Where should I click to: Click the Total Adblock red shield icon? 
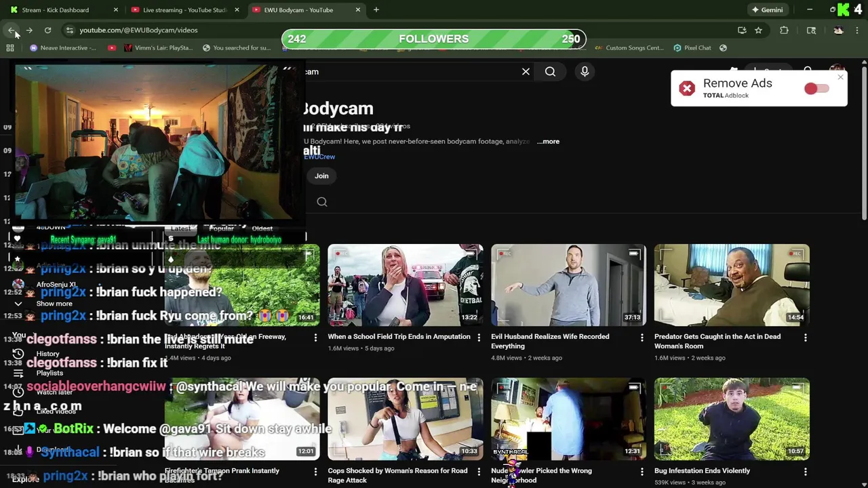point(687,88)
